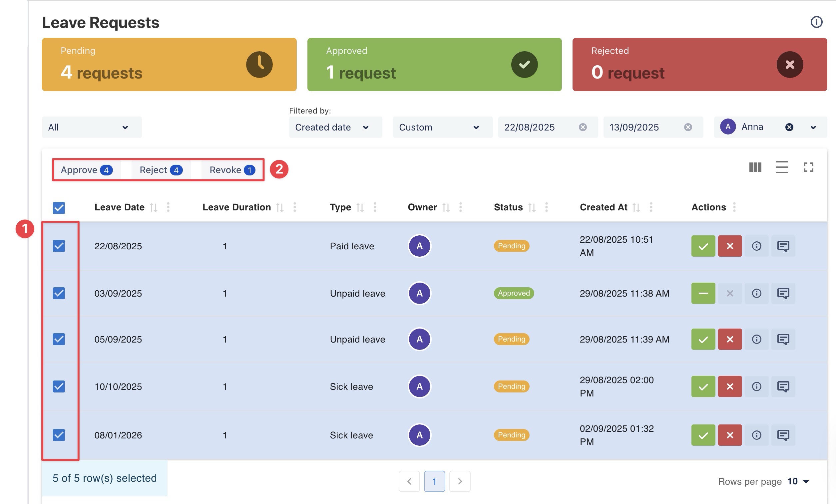The width and height of the screenshot is (836, 504).
Task: Click the column view icon above the table
Action: [755, 167]
